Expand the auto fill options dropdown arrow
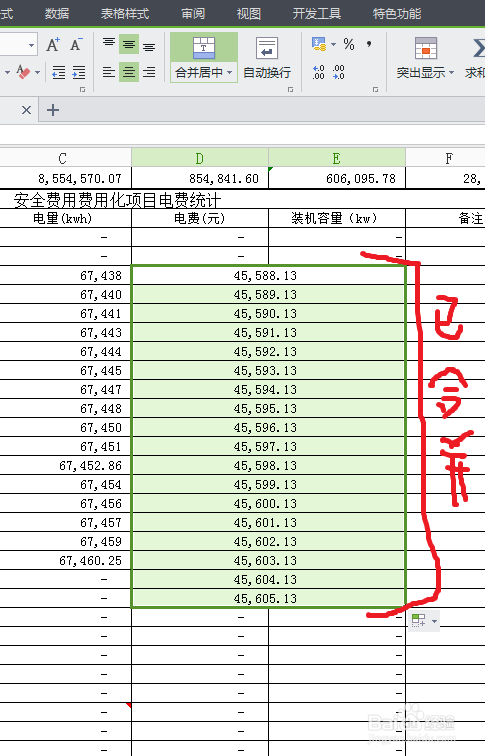This screenshot has height=756, width=485. pyautogui.click(x=434, y=621)
